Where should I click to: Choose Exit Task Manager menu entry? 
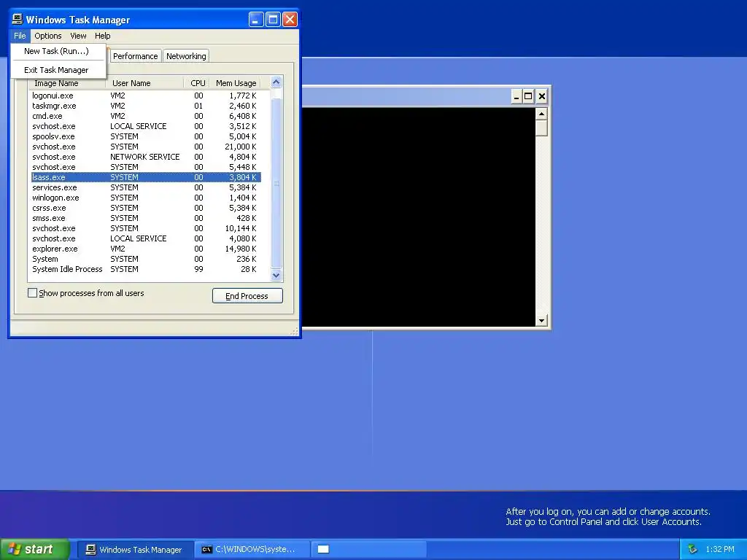point(58,70)
